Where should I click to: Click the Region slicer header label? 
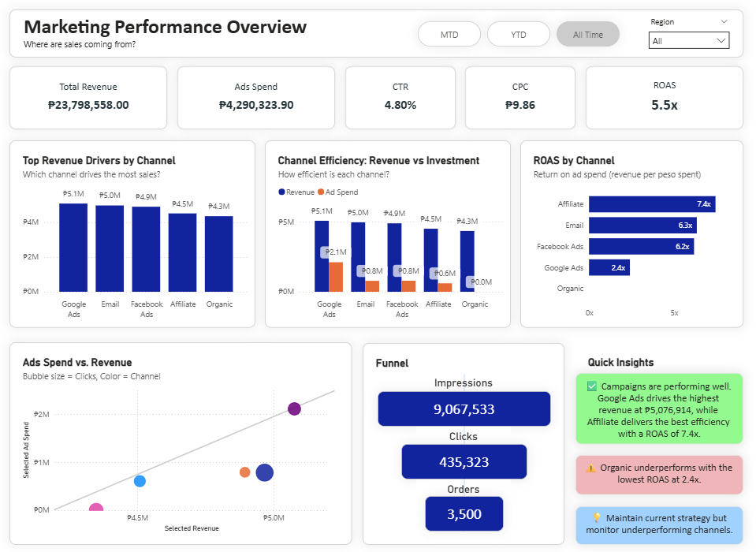[662, 22]
